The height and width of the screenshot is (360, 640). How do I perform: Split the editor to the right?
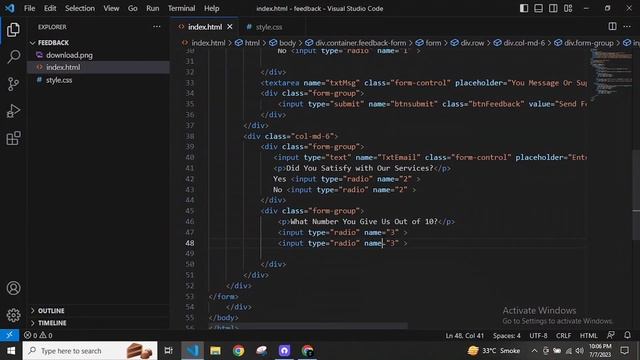pos(612,27)
